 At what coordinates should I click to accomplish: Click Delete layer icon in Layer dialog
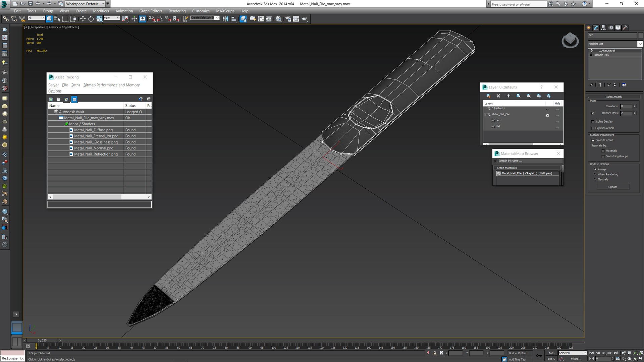point(498,96)
